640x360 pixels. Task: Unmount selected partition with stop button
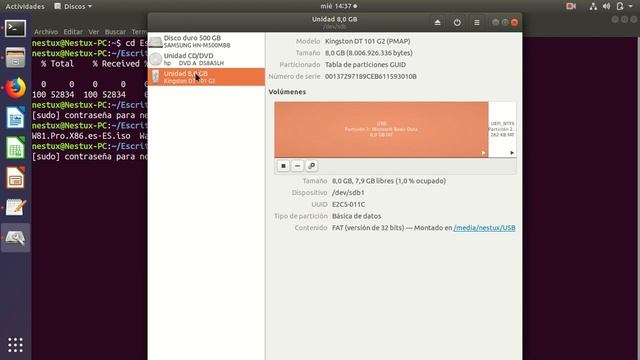point(283,166)
